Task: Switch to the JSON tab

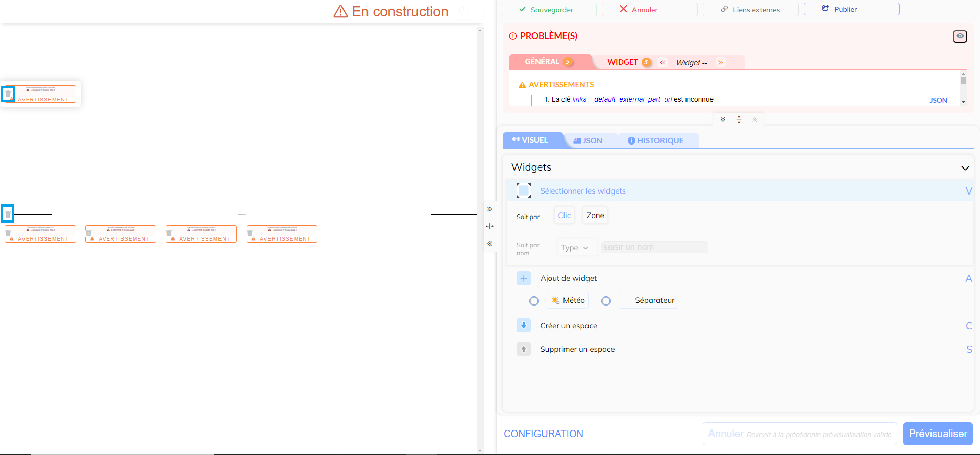Action: point(588,141)
